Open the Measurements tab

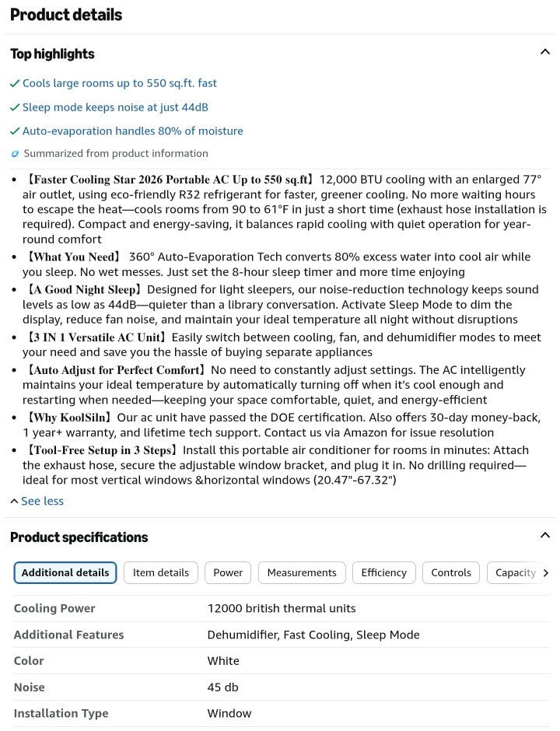point(302,573)
